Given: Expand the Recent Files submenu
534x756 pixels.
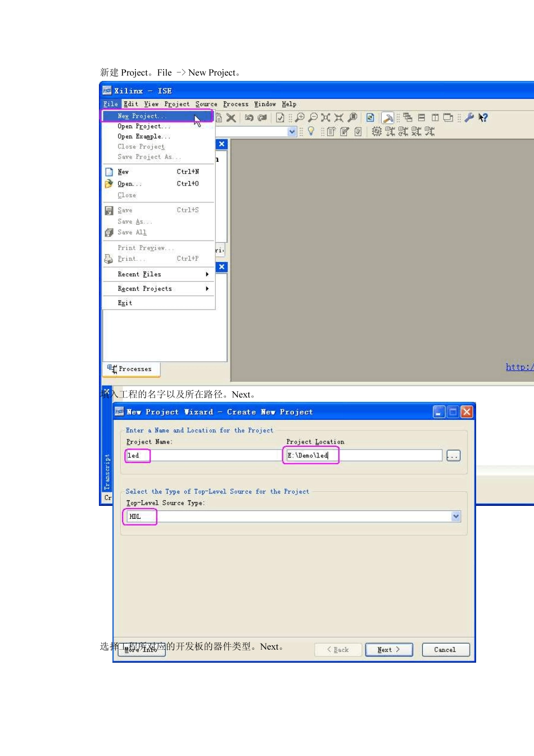Looking at the screenshot, I should [159, 274].
